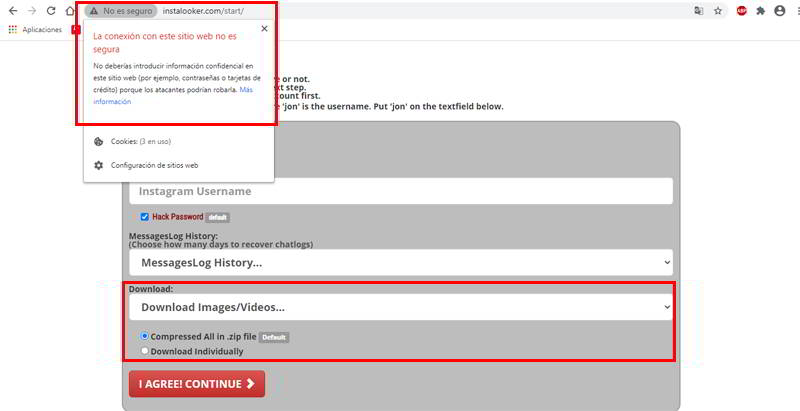Go forward using the forward arrow

(32, 11)
